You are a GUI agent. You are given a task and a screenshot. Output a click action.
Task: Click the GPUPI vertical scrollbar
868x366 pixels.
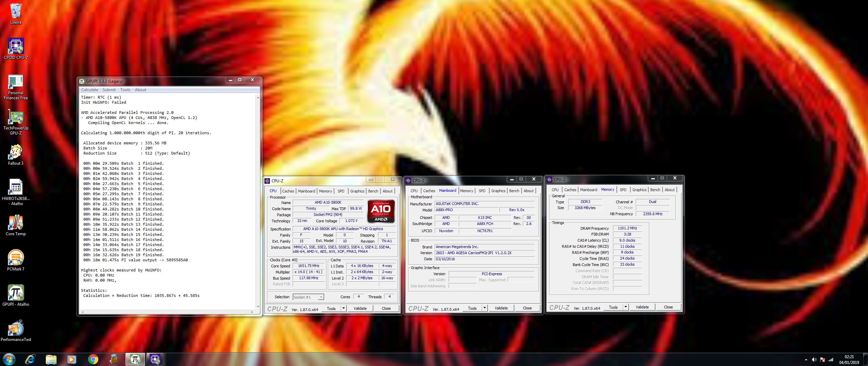click(258, 202)
